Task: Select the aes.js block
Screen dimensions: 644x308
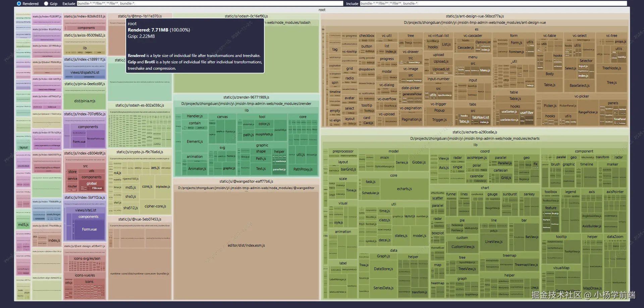Action: [x=155, y=168]
